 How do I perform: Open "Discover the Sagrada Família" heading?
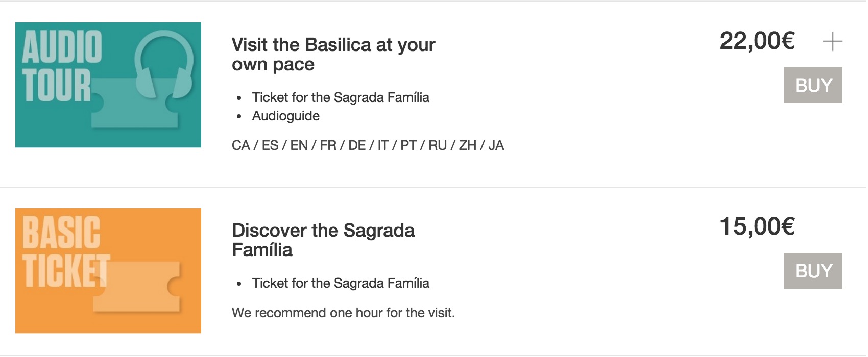click(x=323, y=240)
